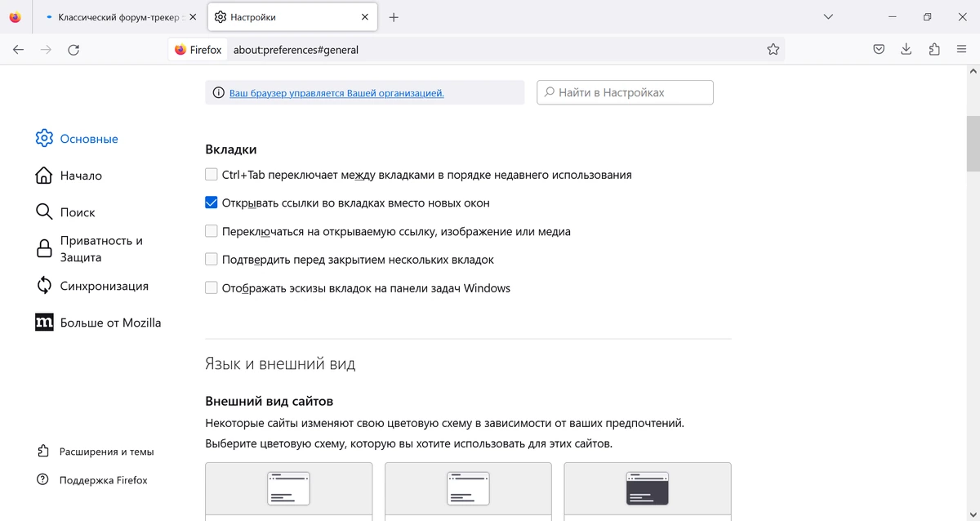Enable Подтвердить перед закрытием нескольких вкладок
Screen dimensions: 980x521
[x=212, y=260]
